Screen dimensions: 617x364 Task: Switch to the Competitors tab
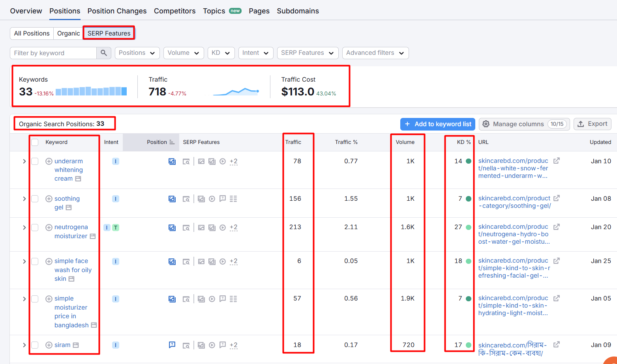(174, 11)
